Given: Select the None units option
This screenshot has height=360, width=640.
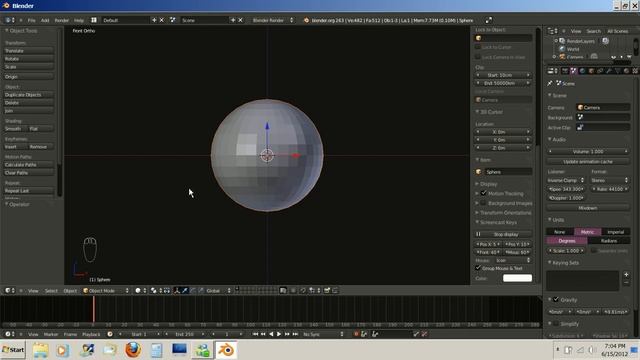Looking at the screenshot, I should point(560,232).
